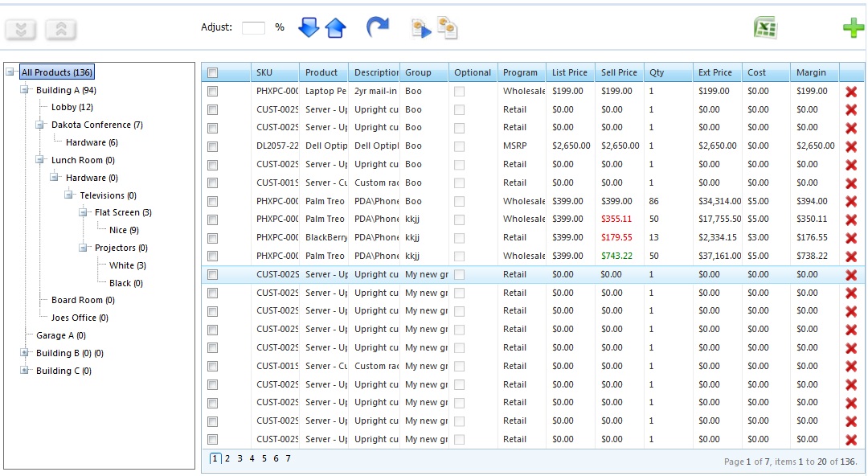Click the Excel export icon
Screen dimensions: 868x476
pos(765,28)
